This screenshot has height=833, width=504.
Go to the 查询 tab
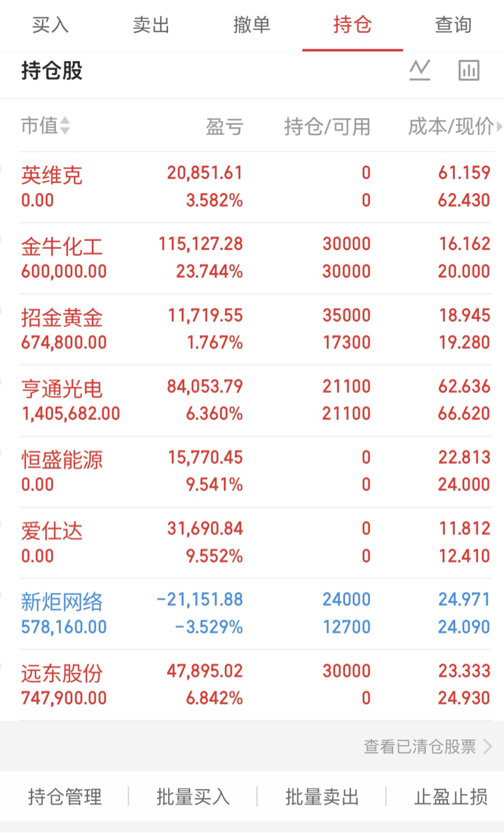click(x=453, y=26)
